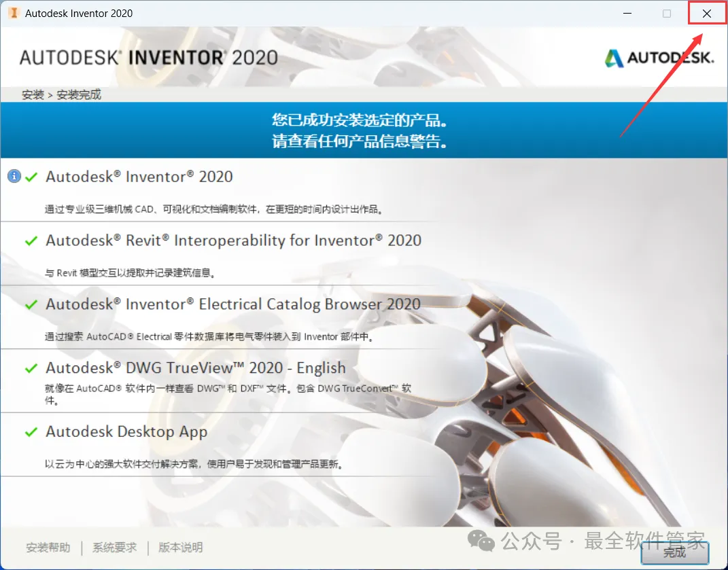
Task: Click the 请查看任何产品信息警告 banner line
Action: (x=360, y=141)
